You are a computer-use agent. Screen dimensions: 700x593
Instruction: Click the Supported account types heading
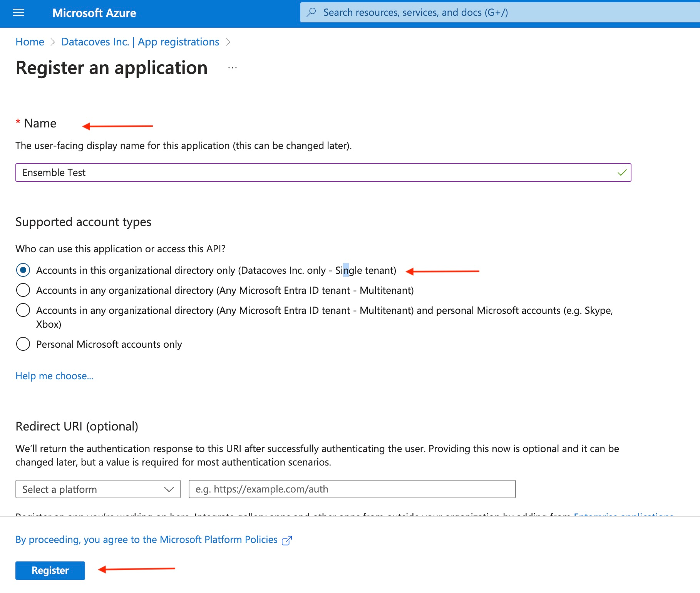point(84,222)
